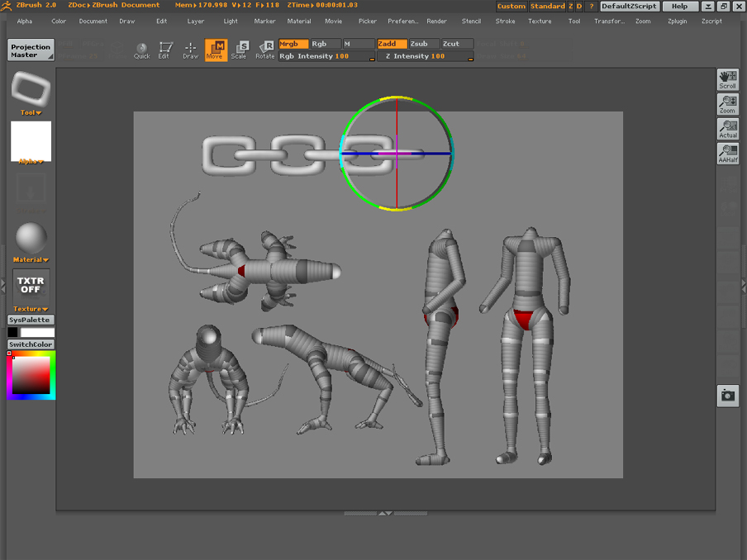Open the current Tool ring thumbnail
The width and height of the screenshot is (747, 560).
(x=31, y=89)
